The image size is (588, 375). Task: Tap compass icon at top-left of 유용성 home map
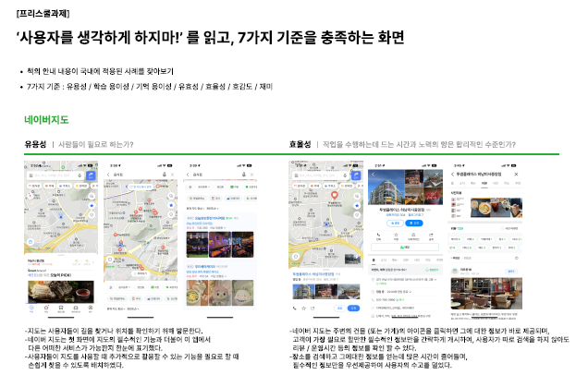[x=30, y=195]
